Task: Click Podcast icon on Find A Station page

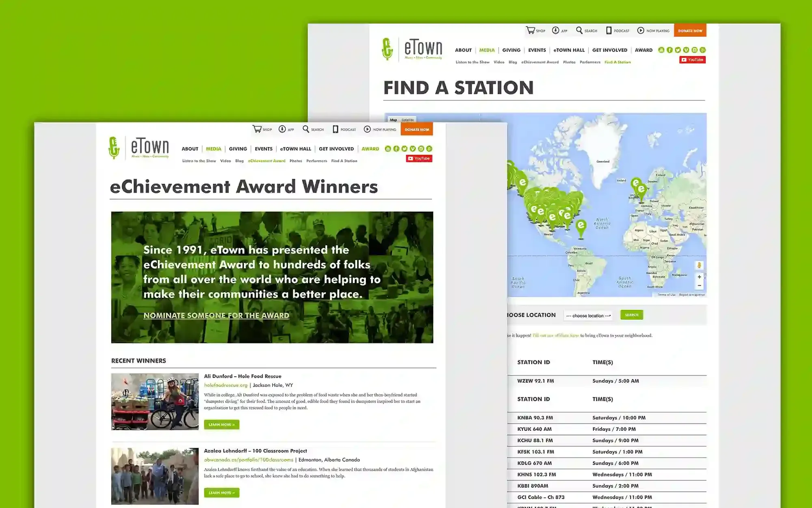Action: [609, 30]
